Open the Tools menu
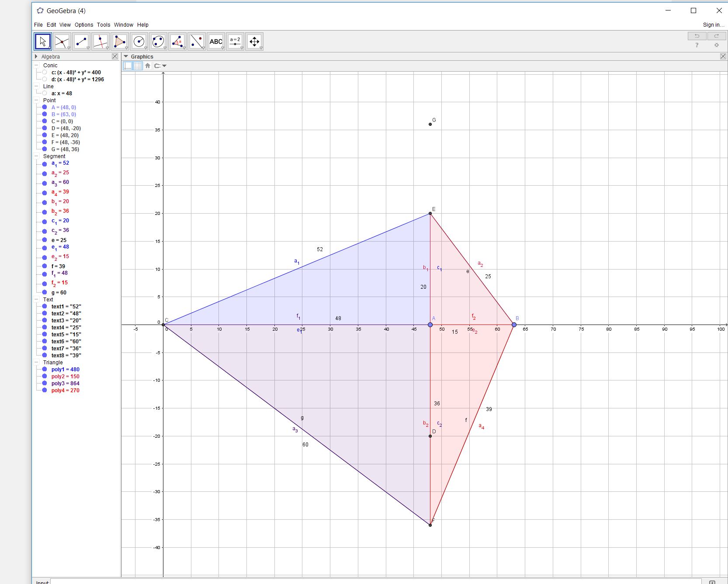728x584 pixels. tap(103, 25)
